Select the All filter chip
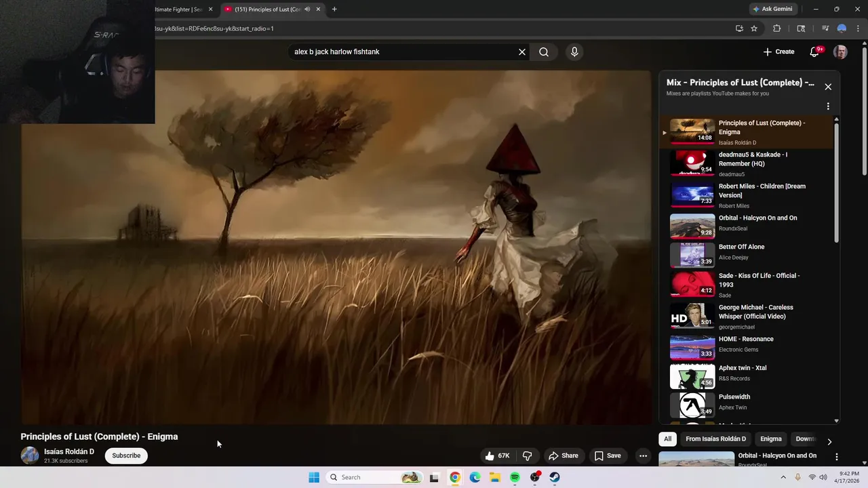Viewport: 868px width, 488px height. (667, 439)
